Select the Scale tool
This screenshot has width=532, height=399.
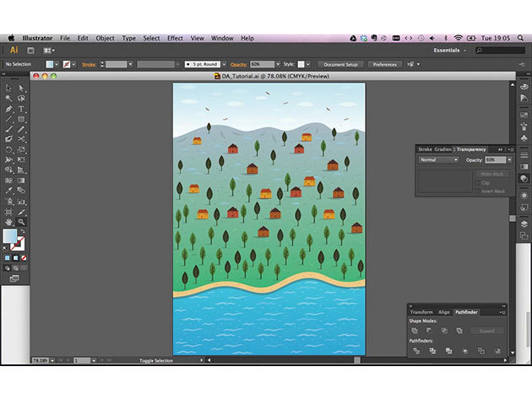(x=21, y=150)
